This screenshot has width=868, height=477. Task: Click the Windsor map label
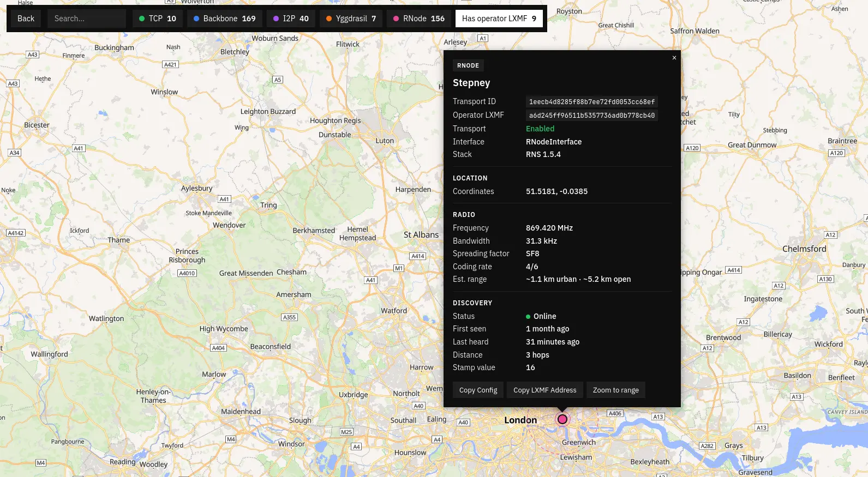tap(291, 444)
